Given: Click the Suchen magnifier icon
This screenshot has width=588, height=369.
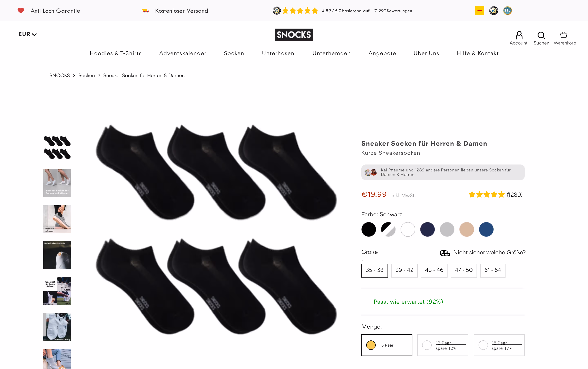Looking at the screenshot, I should (541, 35).
